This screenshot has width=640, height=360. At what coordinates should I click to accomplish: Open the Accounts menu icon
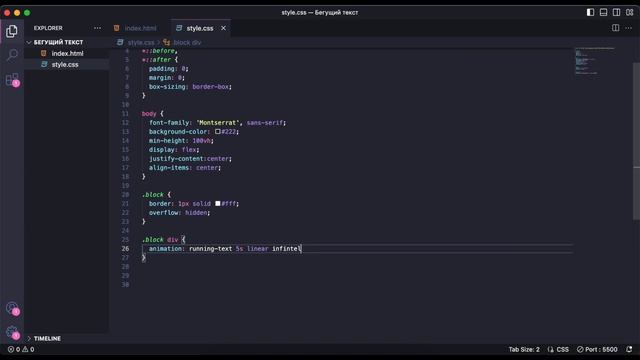pos(12,308)
